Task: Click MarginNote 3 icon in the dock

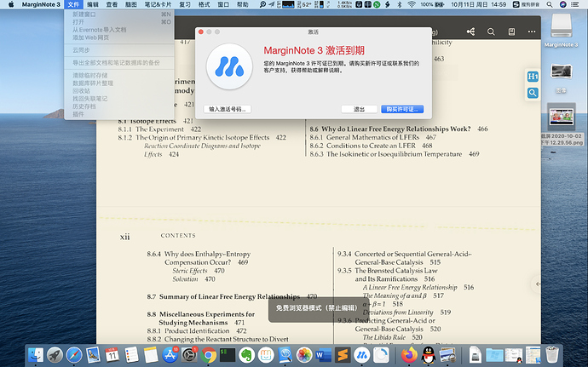Action: tap(362, 354)
